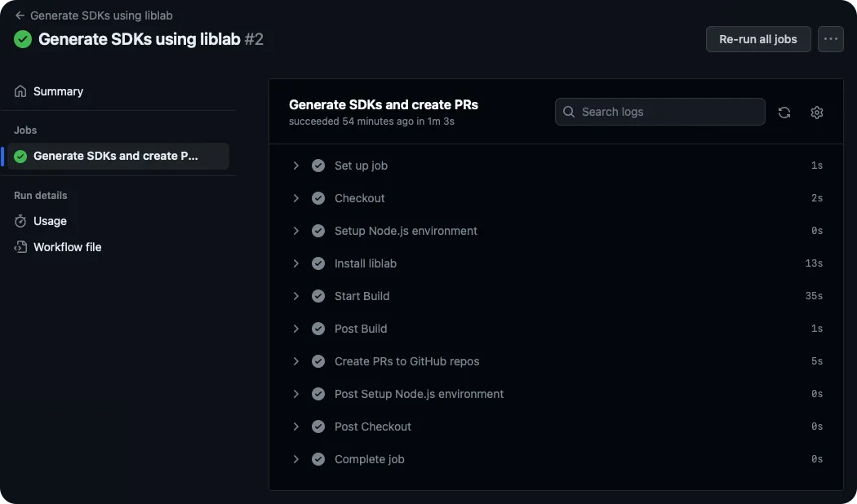The image size is (857, 504).
Task: Click the green success check beside the run title
Action: [22, 38]
